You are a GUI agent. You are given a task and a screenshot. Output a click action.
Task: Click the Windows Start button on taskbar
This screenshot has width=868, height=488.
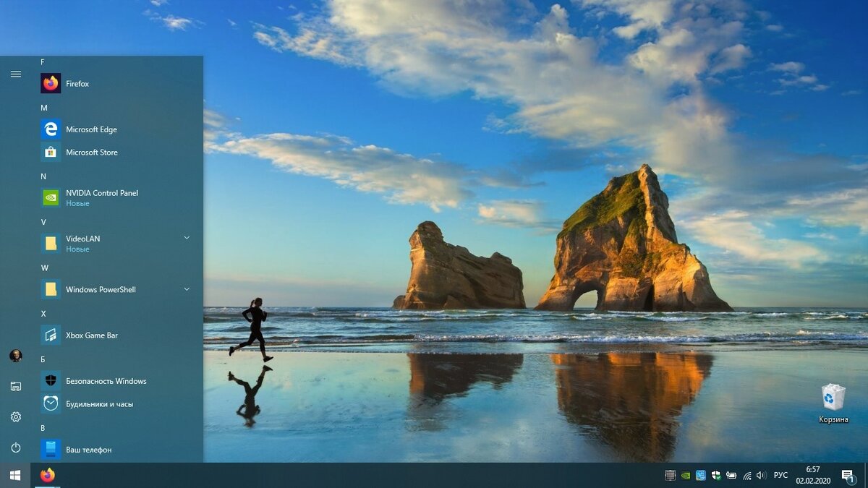point(15,475)
